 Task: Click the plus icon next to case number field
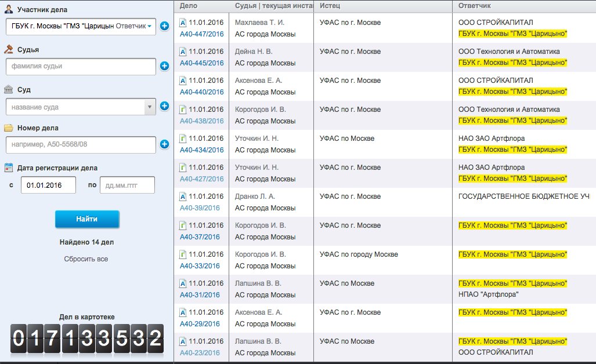tap(165, 144)
